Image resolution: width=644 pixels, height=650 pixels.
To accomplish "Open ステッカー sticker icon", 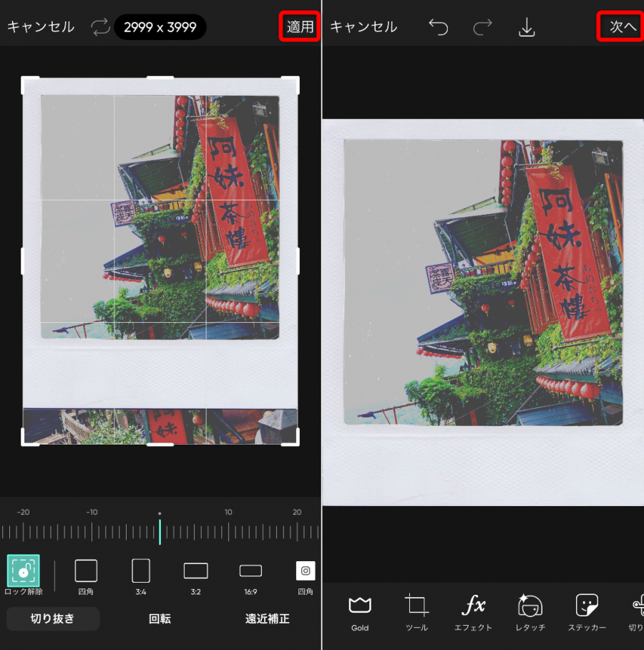I will click(x=587, y=613).
